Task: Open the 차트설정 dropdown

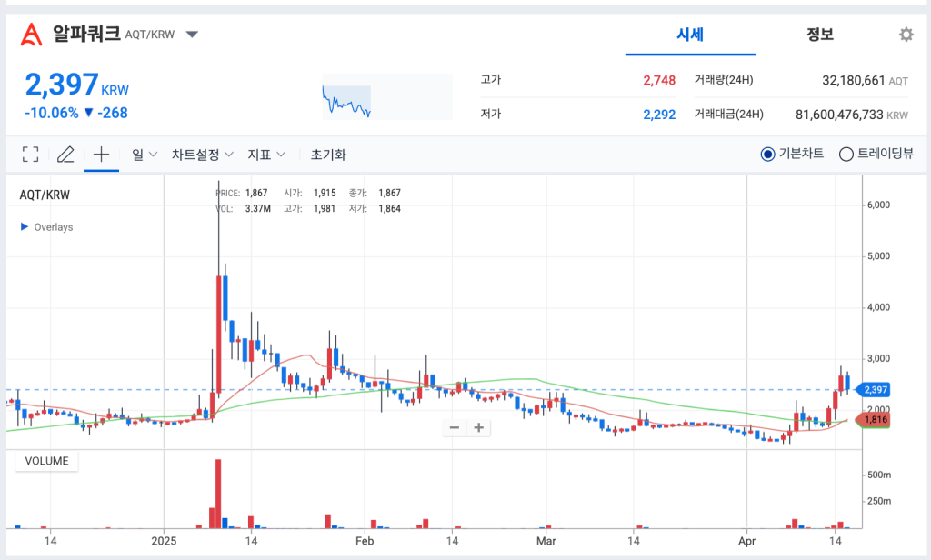Action: pyautogui.click(x=203, y=155)
